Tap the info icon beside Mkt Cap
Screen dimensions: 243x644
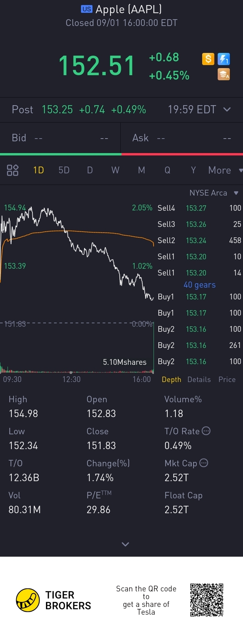tap(204, 463)
